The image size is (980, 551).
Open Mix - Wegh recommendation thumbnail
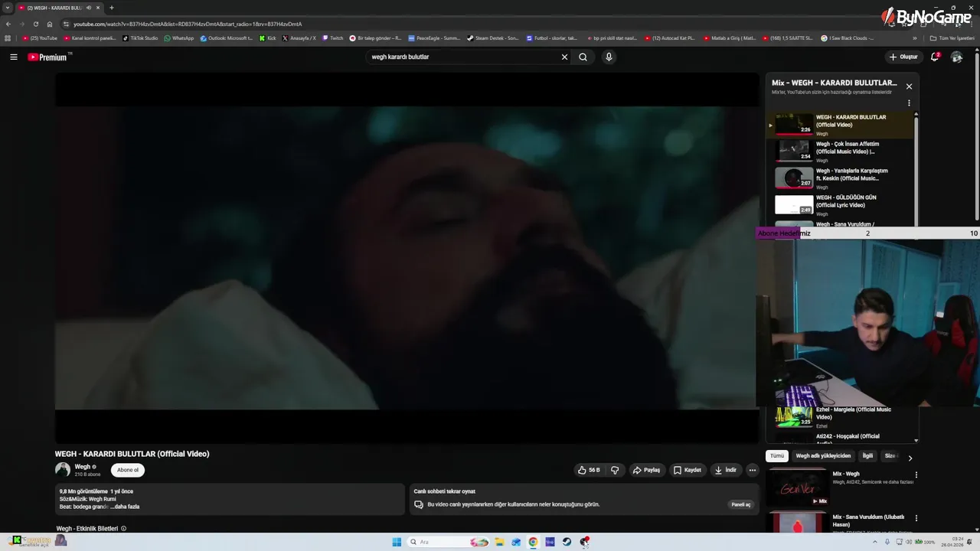[799, 487]
